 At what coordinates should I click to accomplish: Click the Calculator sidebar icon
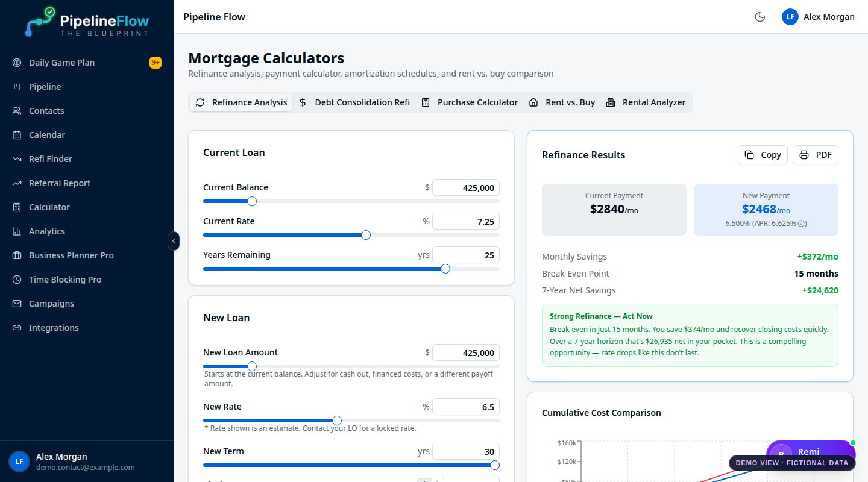[x=17, y=207]
